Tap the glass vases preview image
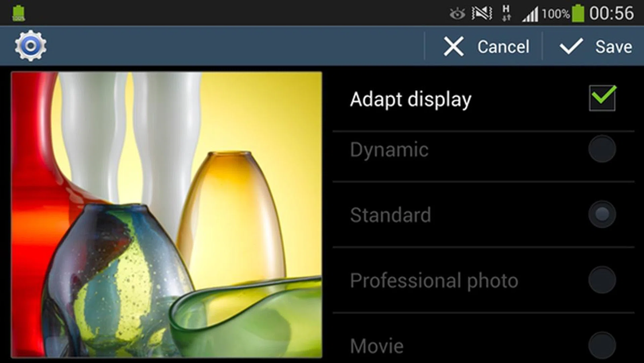The width and height of the screenshot is (644, 363). coord(167,215)
